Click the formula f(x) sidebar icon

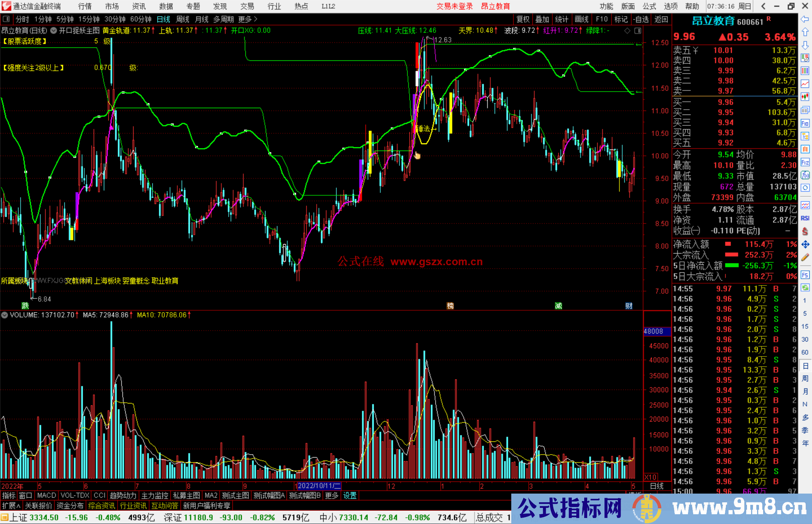805,175
